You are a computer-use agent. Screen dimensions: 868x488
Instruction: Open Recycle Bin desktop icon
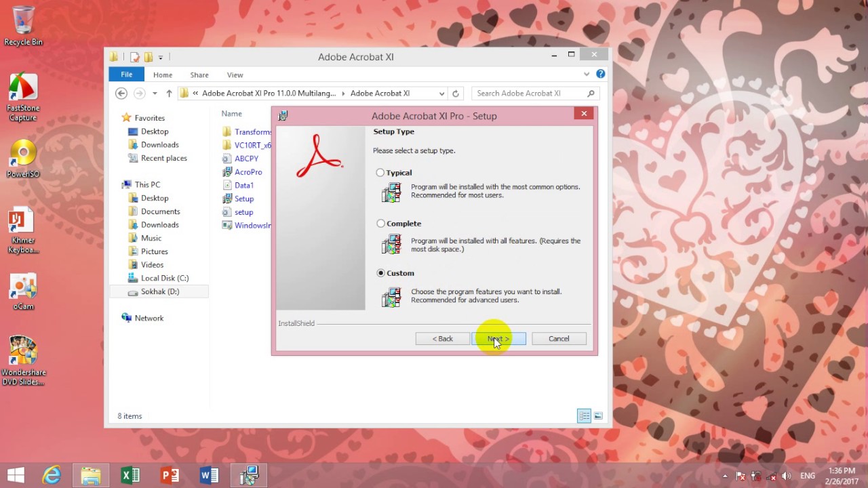tap(23, 26)
